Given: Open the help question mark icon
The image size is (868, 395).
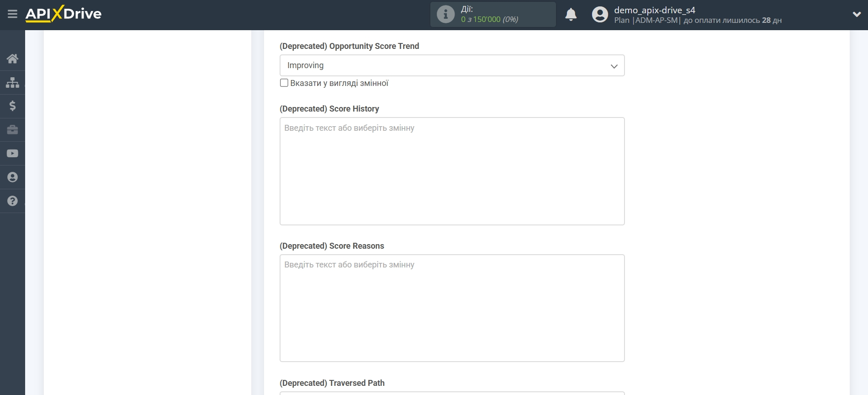Looking at the screenshot, I should pyautogui.click(x=12, y=201).
